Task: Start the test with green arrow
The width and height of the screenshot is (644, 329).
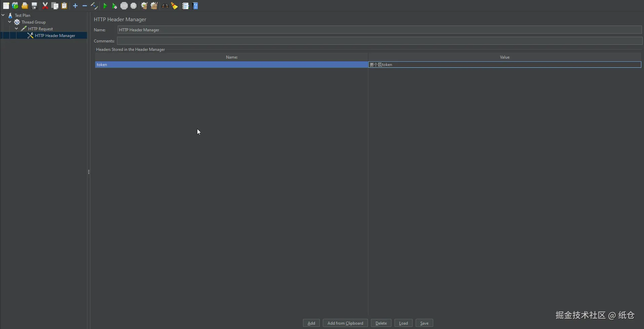Action: coord(105,6)
